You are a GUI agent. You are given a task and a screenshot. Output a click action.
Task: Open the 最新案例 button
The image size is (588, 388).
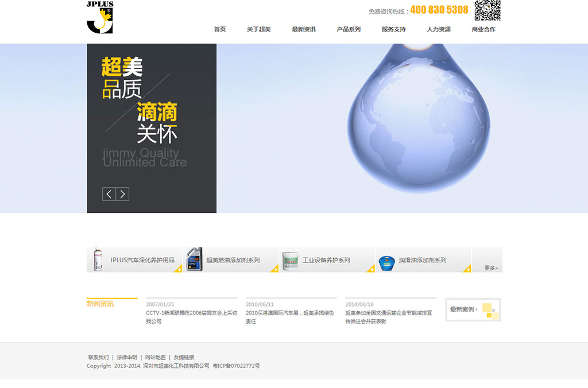pos(473,309)
